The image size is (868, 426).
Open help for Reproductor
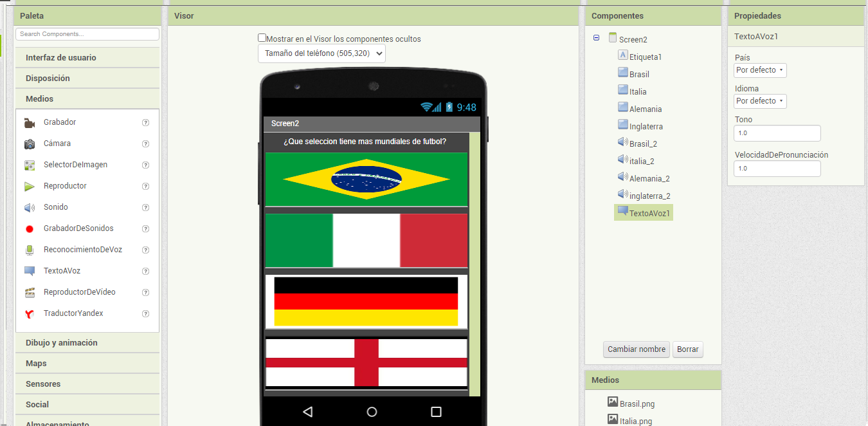click(145, 186)
